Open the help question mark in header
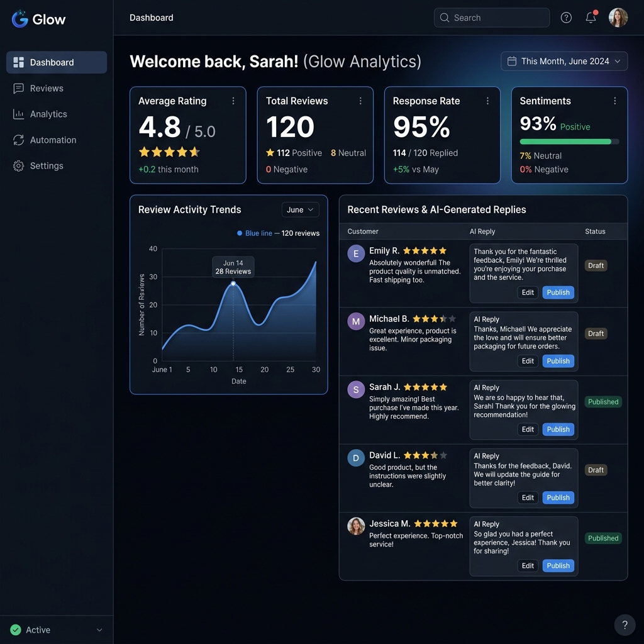The image size is (644, 644). [x=566, y=18]
